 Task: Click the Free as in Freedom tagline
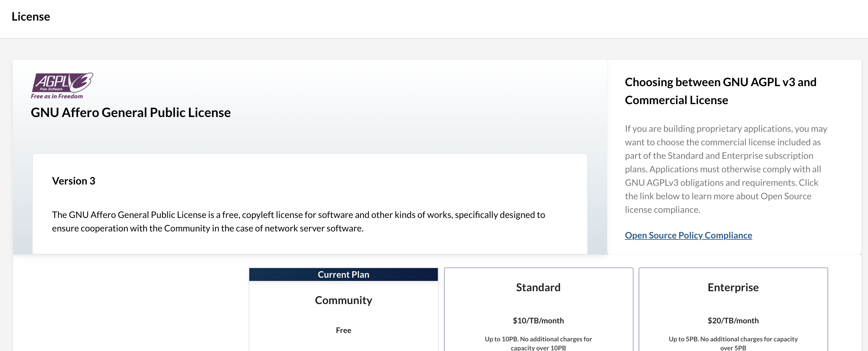57,96
